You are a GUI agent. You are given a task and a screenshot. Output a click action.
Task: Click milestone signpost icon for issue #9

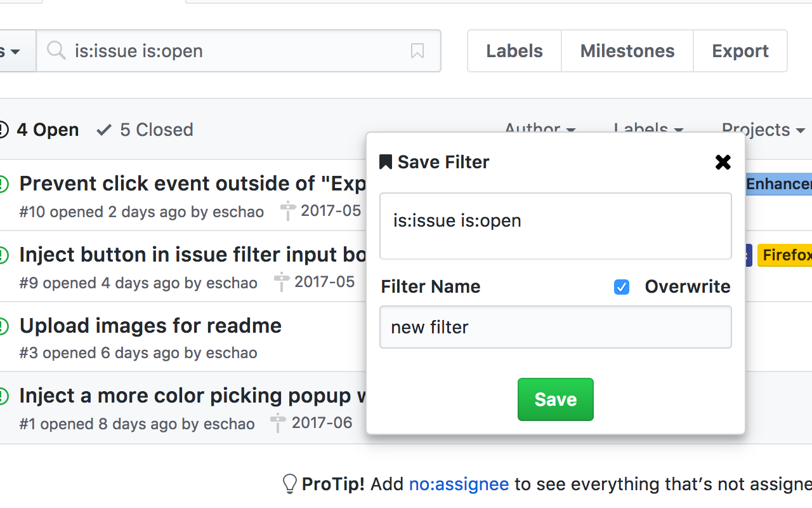pyautogui.click(x=282, y=282)
